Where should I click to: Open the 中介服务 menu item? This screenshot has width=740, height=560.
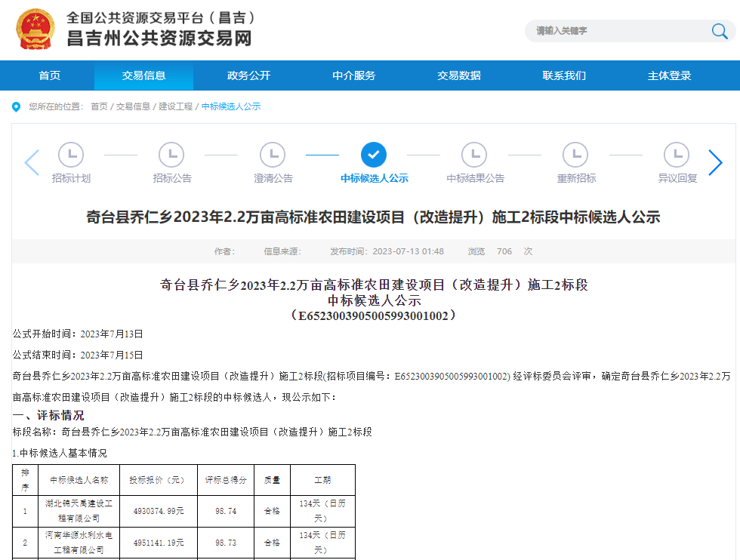click(x=354, y=75)
